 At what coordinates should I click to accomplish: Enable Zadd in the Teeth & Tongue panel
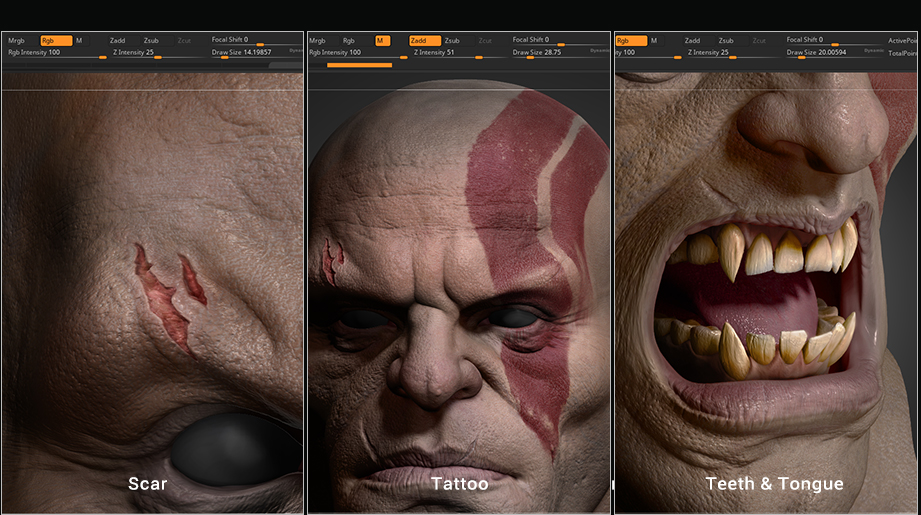pos(692,41)
